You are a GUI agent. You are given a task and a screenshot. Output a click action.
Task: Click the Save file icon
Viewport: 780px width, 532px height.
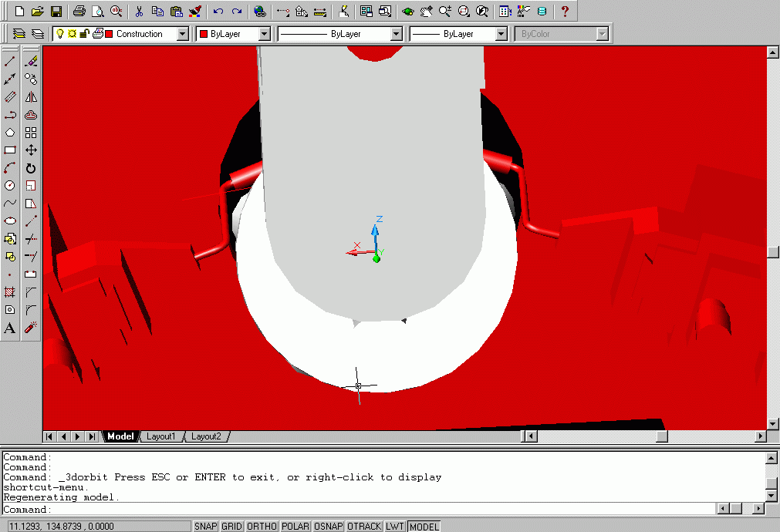click(x=56, y=12)
